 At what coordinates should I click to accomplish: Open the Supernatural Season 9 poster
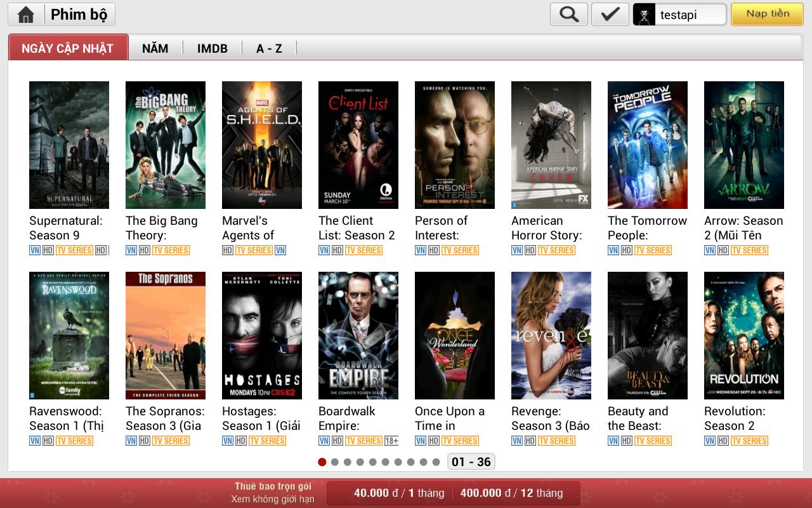(69, 145)
